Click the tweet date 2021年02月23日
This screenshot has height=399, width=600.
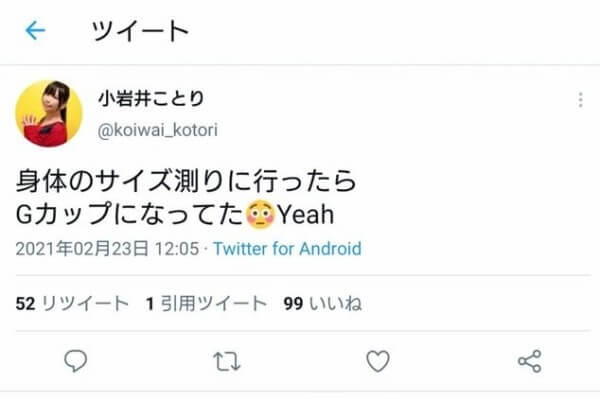click(x=82, y=249)
